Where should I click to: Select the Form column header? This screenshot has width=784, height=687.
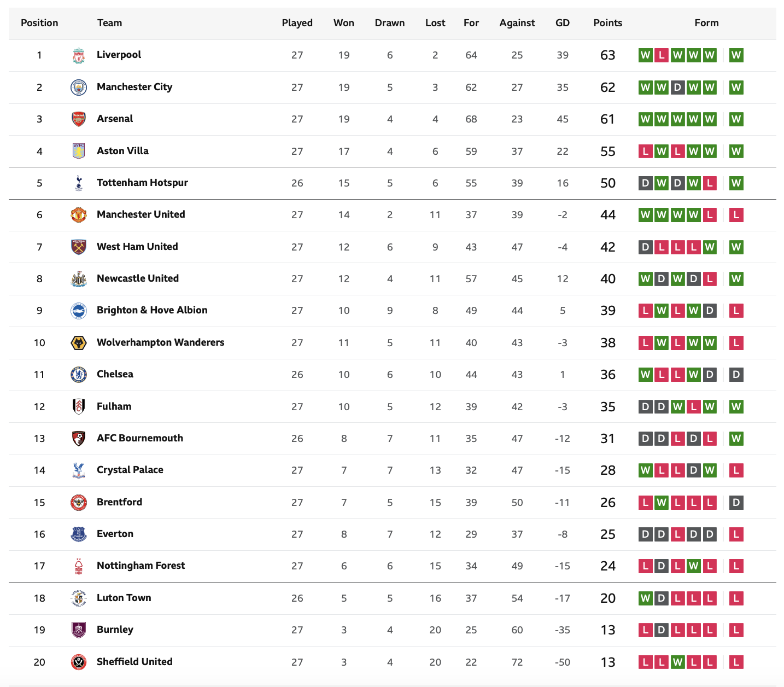(x=706, y=23)
